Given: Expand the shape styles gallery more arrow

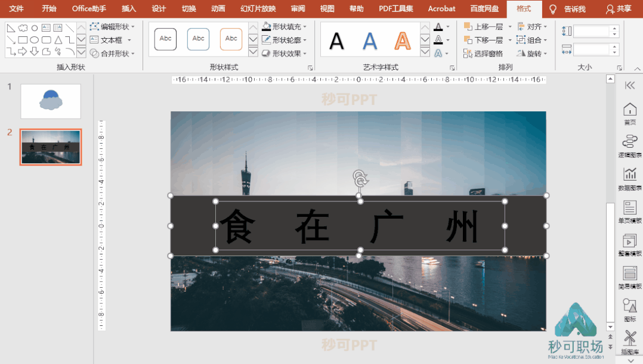Looking at the screenshot, I should point(253,52).
